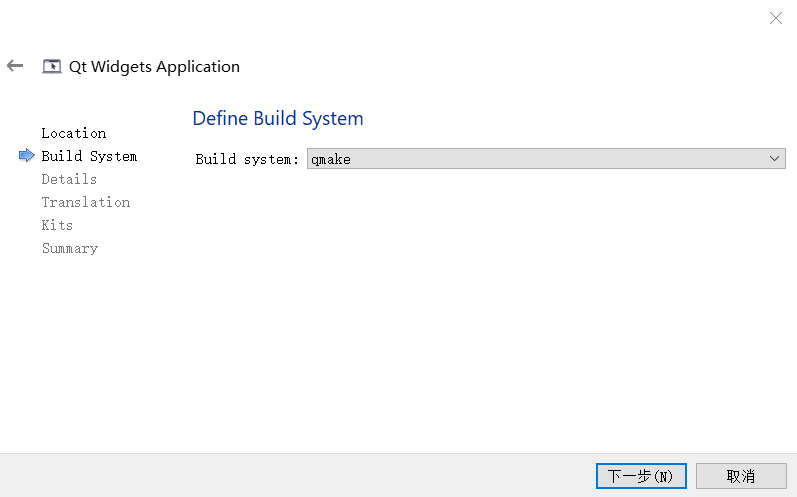Click the Qt Widgets Application title text
This screenshot has width=797, height=497.
[x=154, y=67]
